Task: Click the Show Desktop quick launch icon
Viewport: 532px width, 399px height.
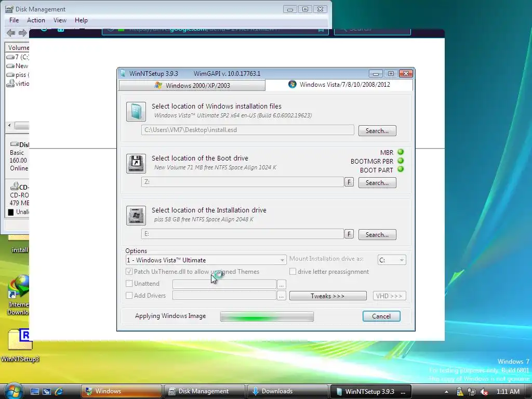Action: click(35, 391)
